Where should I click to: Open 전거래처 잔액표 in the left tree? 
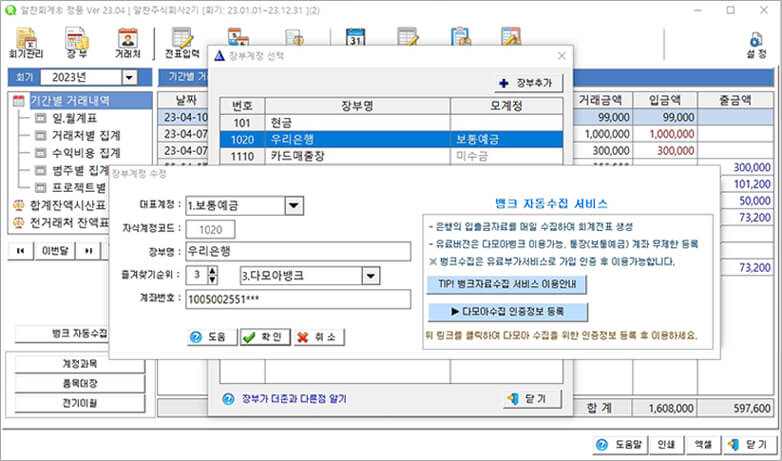point(69,222)
